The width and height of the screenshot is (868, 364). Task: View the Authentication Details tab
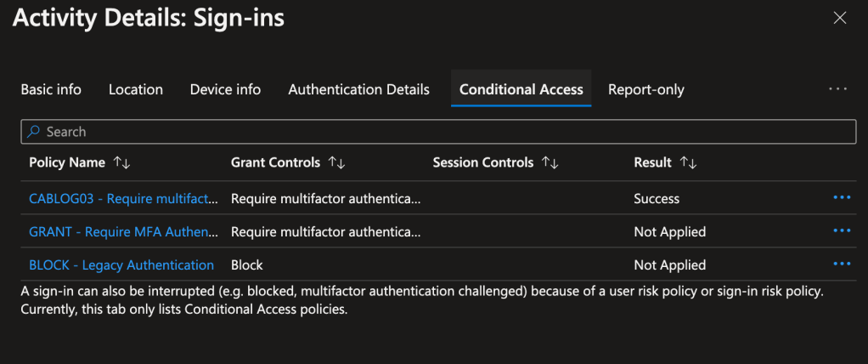click(358, 89)
